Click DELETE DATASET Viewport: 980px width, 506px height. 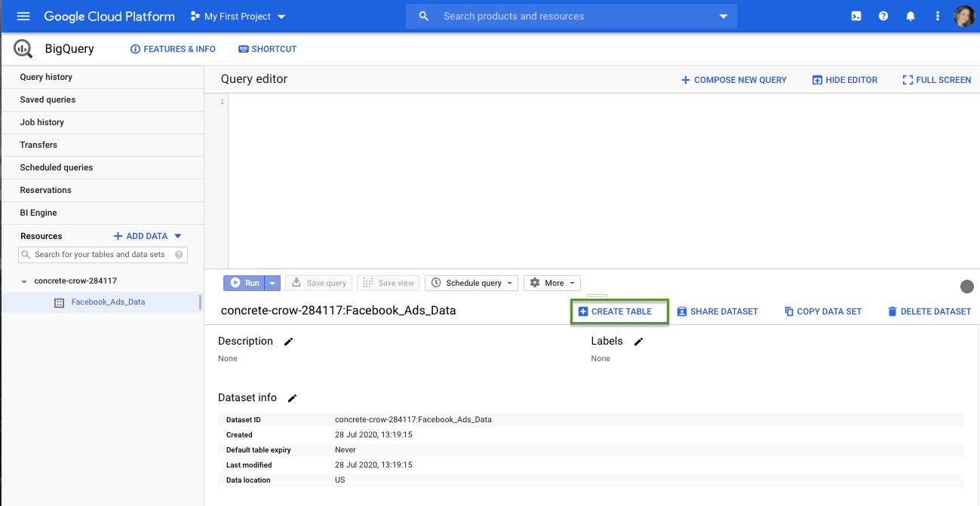click(x=929, y=311)
